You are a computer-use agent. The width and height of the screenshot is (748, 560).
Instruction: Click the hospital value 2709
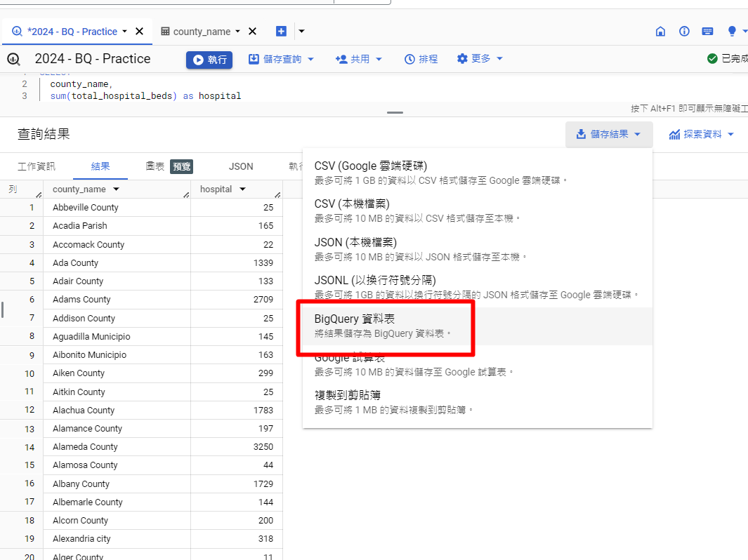point(263,300)
